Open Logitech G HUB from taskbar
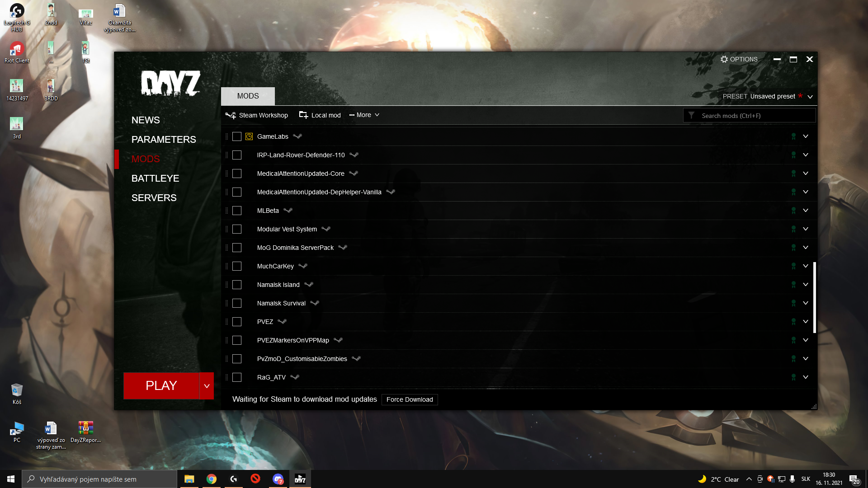 pyautogui.click(x=234, y=479)
